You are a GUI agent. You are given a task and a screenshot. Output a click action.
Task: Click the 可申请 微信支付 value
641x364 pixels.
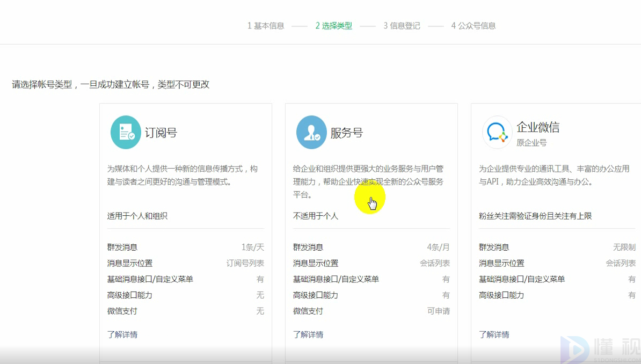coord(439,311)
